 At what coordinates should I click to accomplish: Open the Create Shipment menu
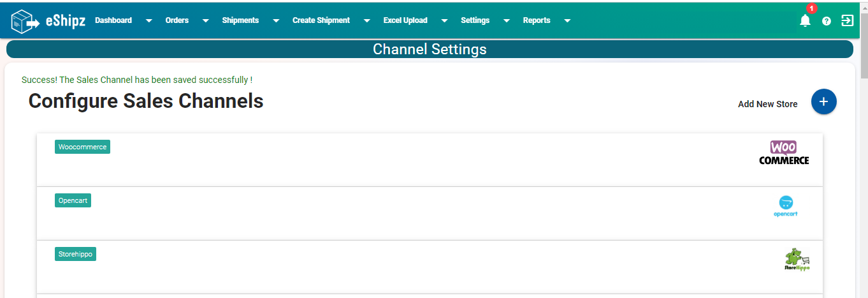pos(321,20)
